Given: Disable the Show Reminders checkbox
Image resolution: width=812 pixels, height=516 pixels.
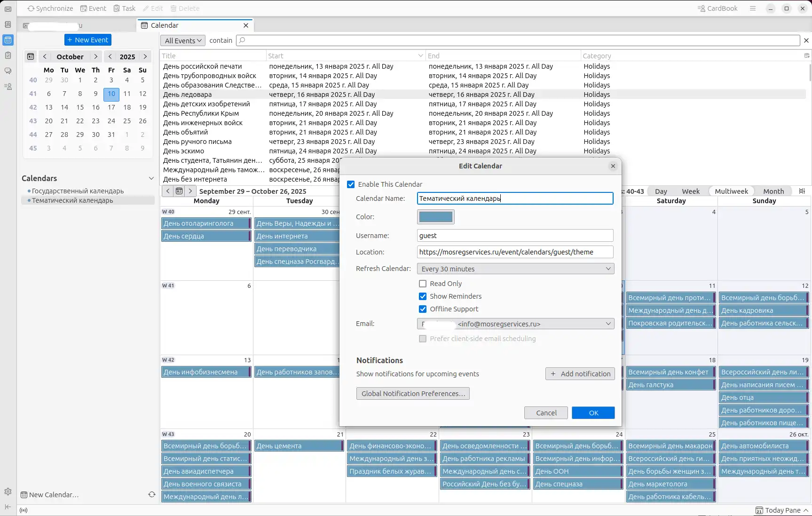Looking at the screenshot, I should (x=423, y=296).
